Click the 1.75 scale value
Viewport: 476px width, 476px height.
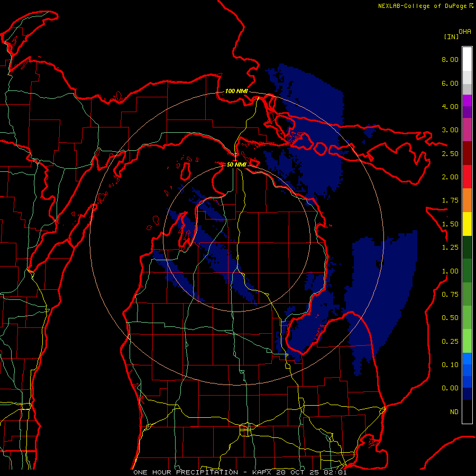click(450, 200)
